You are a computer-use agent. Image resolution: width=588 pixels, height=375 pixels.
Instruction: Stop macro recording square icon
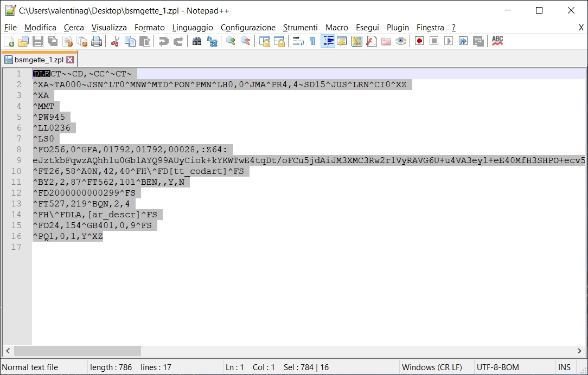tap(434, 41)
